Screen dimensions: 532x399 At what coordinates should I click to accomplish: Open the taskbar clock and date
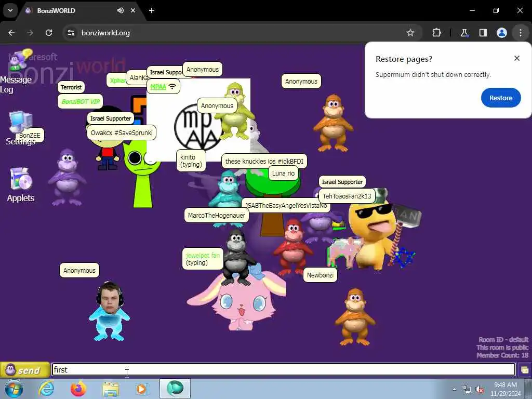click(x=505, y=389)
